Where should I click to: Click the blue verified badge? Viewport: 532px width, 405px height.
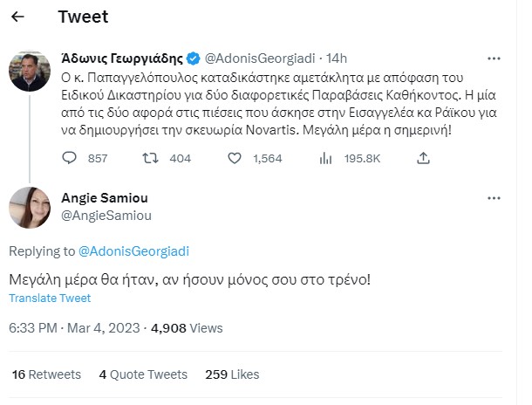(x=194, y=58)
